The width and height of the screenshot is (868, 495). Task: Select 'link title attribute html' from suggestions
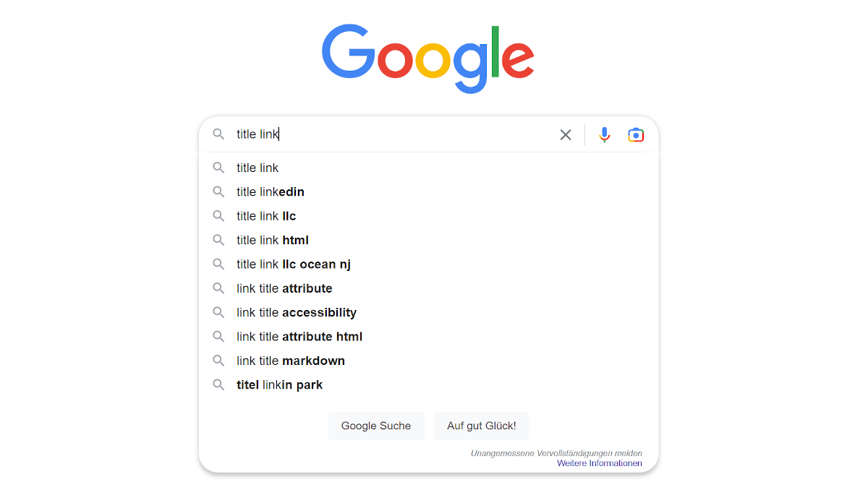click(x=299, y=336)
